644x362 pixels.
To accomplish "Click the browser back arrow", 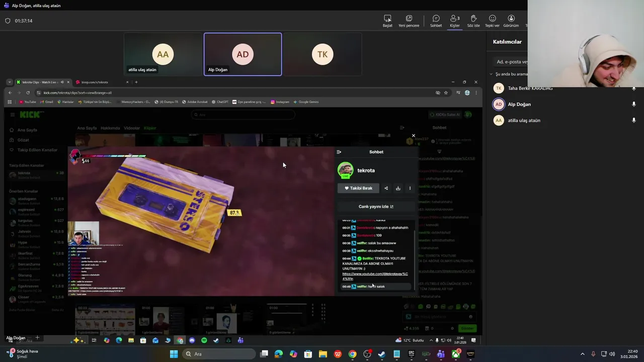I will point(10,93).
